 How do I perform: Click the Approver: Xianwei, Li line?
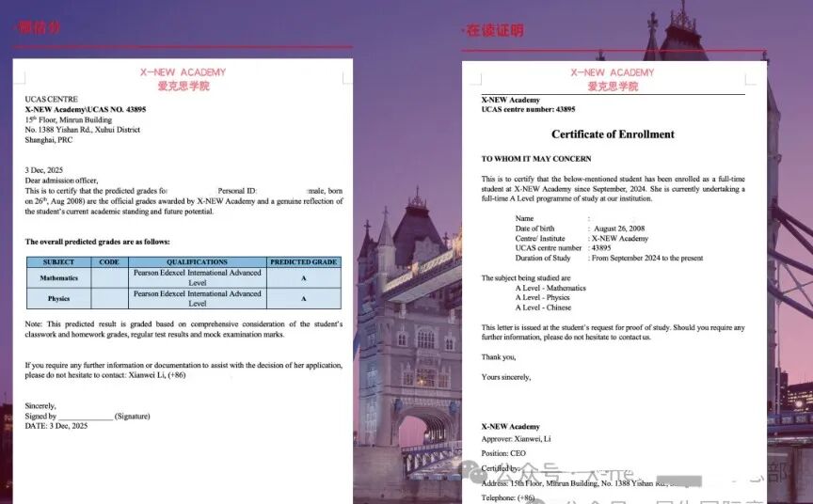(x=516, y=439)
